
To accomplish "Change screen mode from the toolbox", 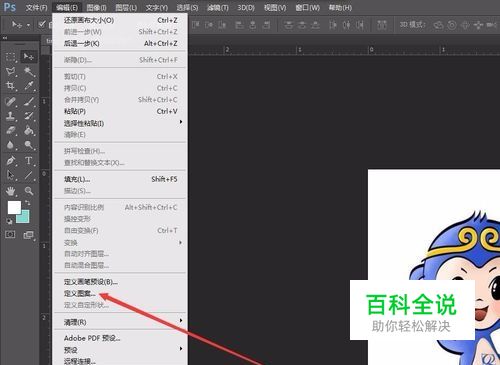I will click(29, 235).
